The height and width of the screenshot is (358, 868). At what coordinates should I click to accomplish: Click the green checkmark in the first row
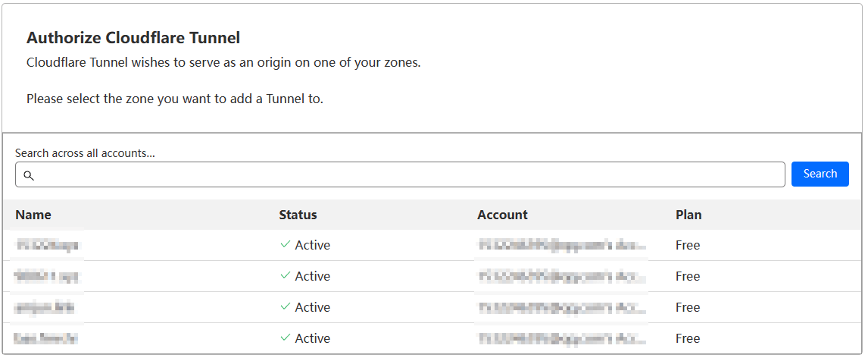(x=286, y=245)
